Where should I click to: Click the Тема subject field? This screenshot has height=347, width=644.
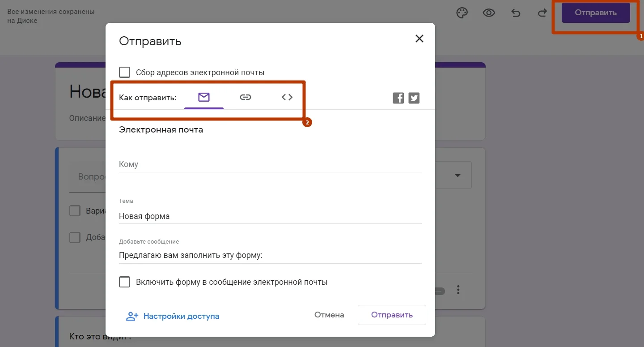click(270, 216)
